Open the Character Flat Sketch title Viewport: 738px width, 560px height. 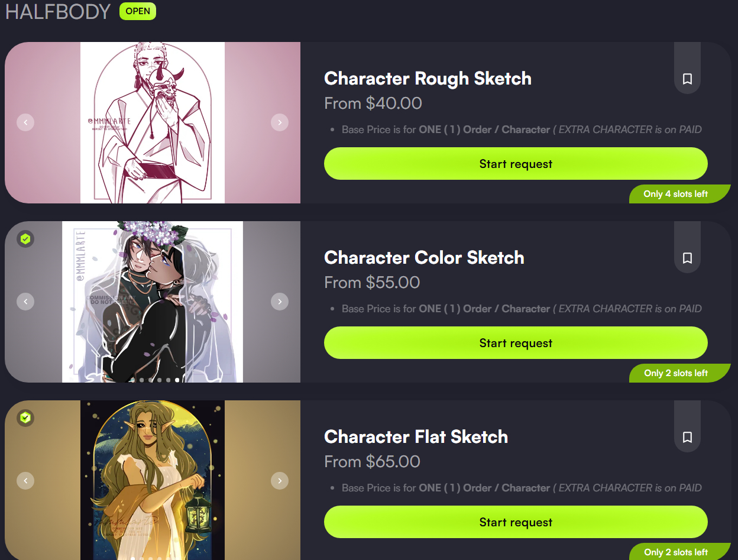416,437
